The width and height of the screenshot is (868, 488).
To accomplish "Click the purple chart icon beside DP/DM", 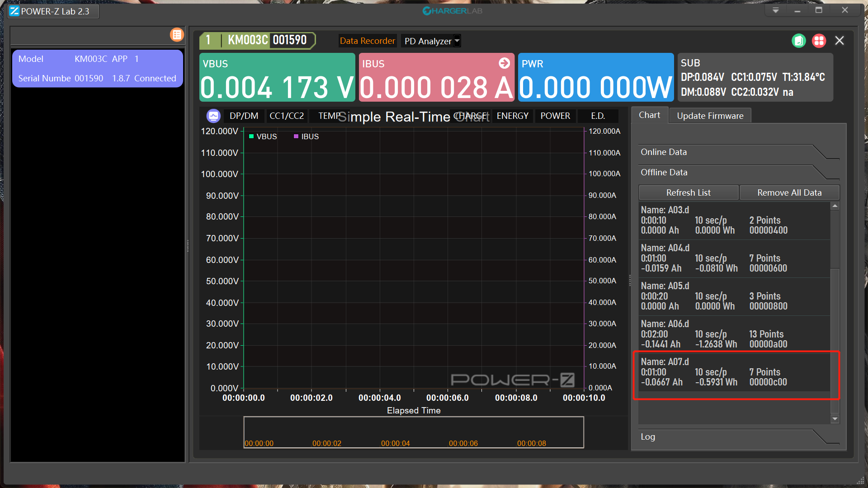I will coord(213,116).
